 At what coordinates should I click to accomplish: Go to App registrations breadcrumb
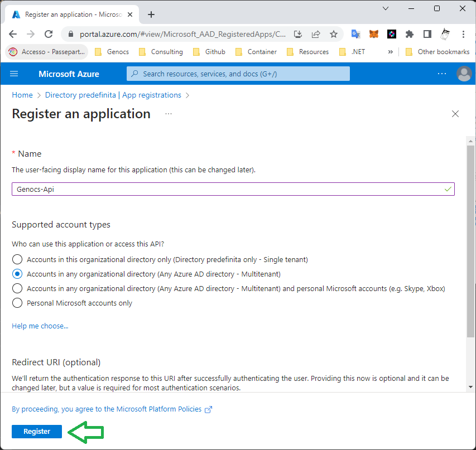[x=152, y=95]
